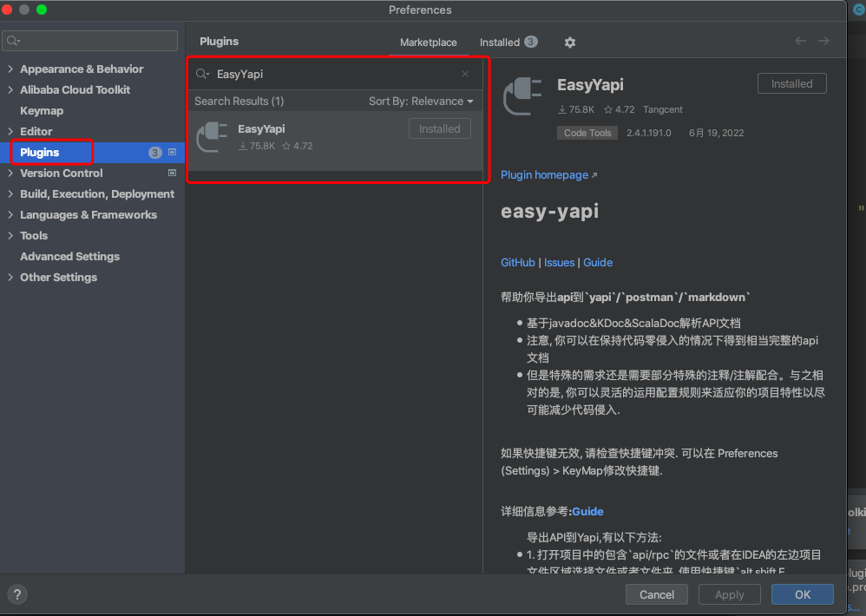Open the Code Tools category tag
This screenshot has height=616, width=866.
pyautogui.click(x=587, y=133)
